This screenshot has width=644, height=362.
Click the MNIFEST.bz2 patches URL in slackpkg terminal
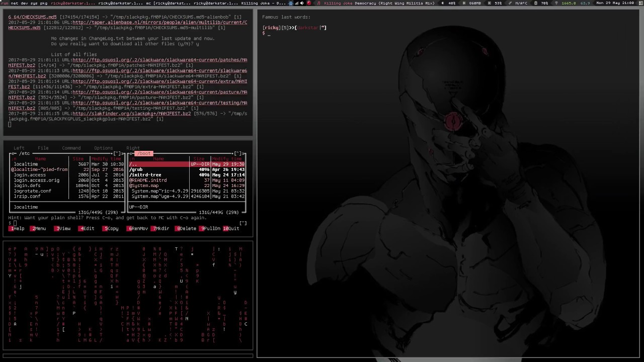click(128, 63)
